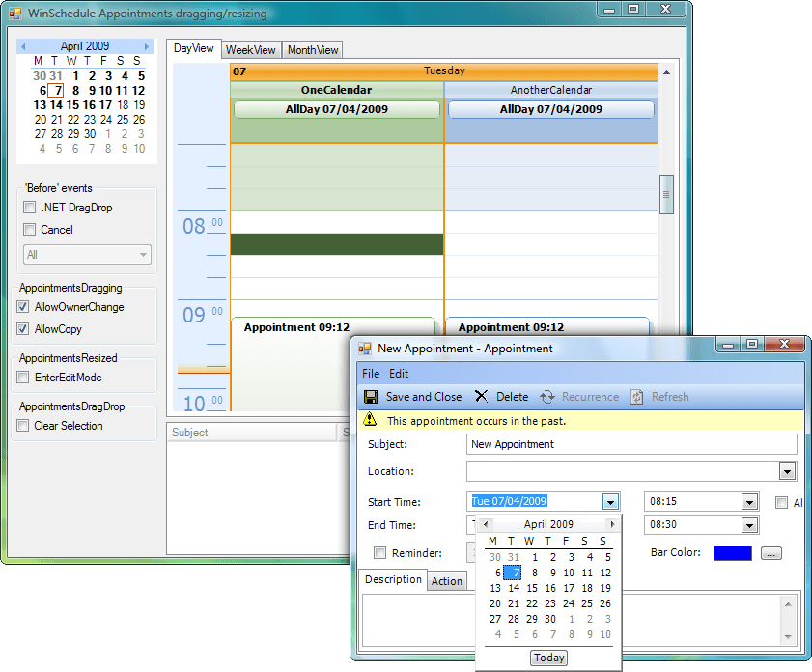Click the Today button in date picker

548,658
